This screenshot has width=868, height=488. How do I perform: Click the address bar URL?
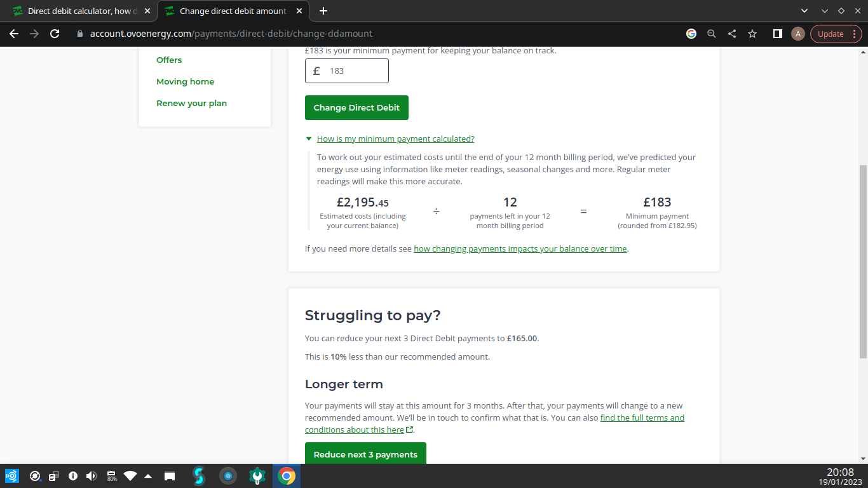coord(231,34)
